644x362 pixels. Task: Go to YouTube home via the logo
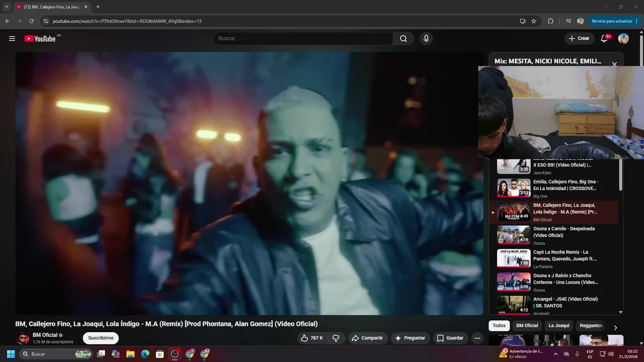pos(40,39)
